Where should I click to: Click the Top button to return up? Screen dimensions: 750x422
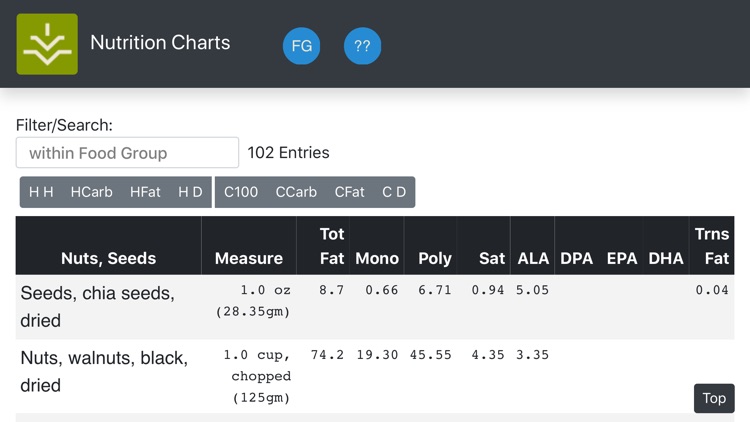coord(714,398)
